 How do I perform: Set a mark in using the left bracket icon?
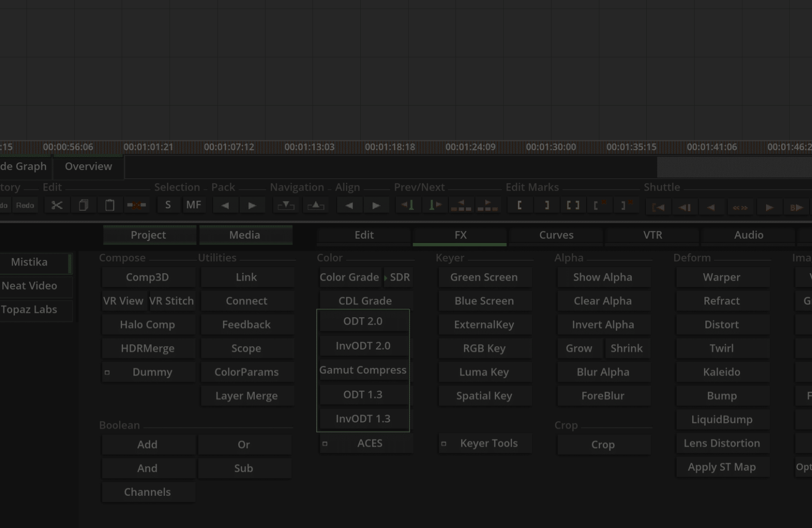pos(520,205)
